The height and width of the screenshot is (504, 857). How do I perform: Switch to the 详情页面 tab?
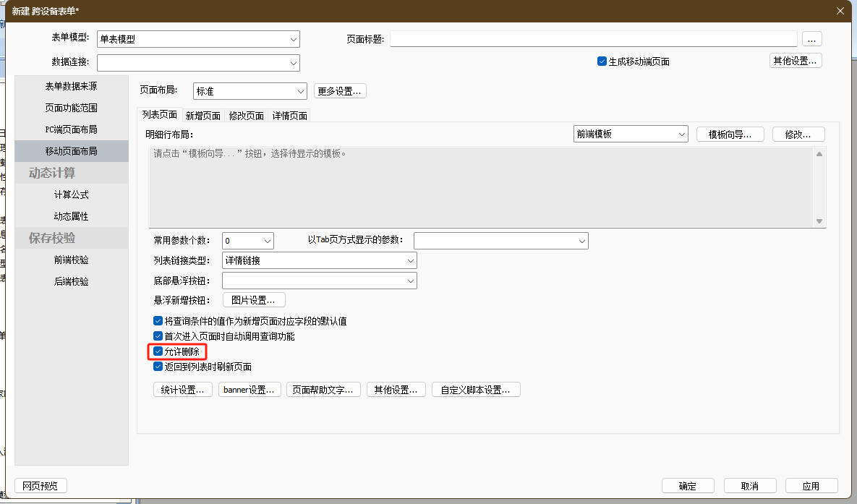290,116
